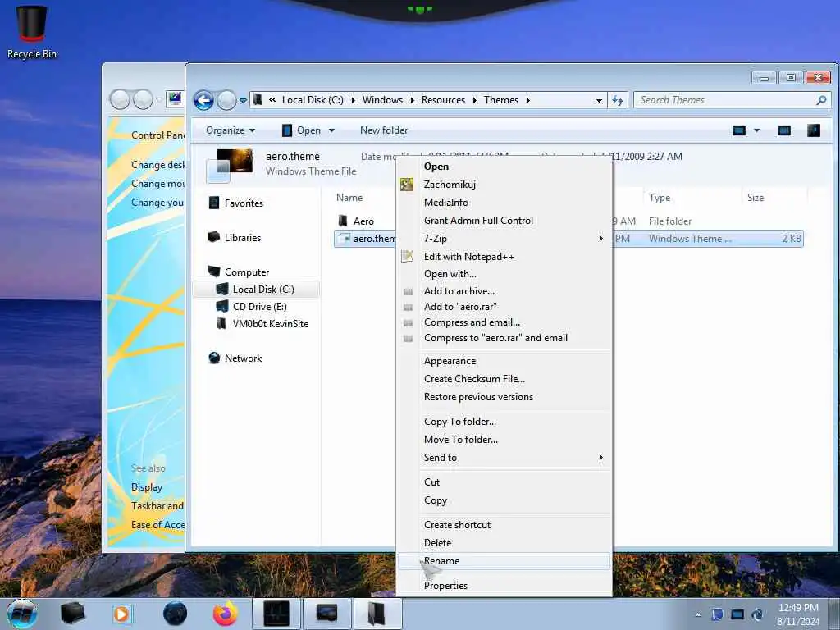Viewport: 840px width, 630px height.
Task: Click the aero.theme thumbnail in details pane
Action: [x=230, y=166]
